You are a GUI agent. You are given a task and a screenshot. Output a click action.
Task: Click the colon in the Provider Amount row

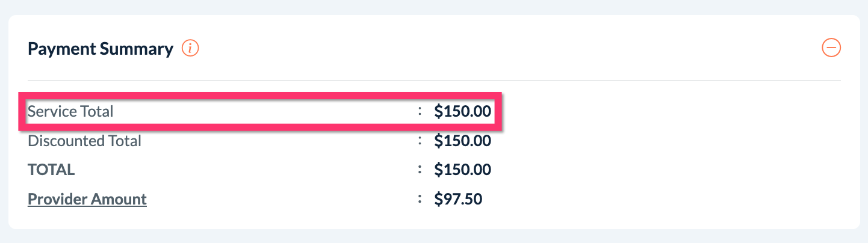(x=420, y=199)
